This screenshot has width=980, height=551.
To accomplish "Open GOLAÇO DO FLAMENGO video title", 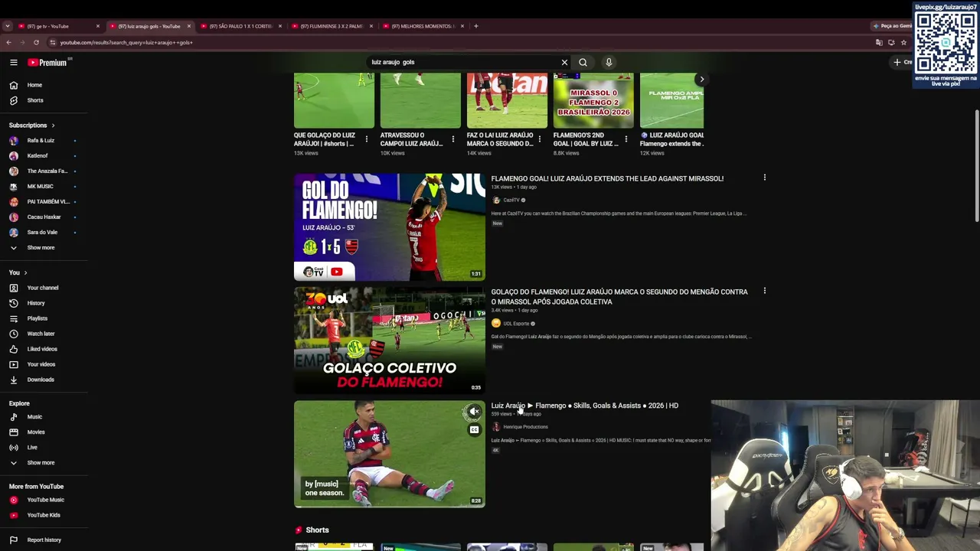I will point(619,297).
